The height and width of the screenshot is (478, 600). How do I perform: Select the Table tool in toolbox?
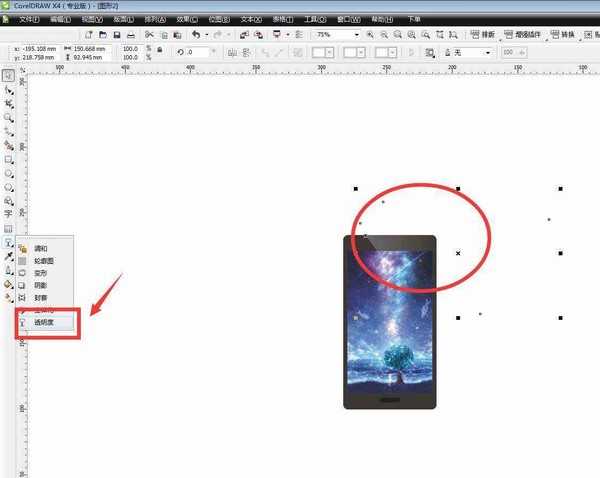pos(8,229)
